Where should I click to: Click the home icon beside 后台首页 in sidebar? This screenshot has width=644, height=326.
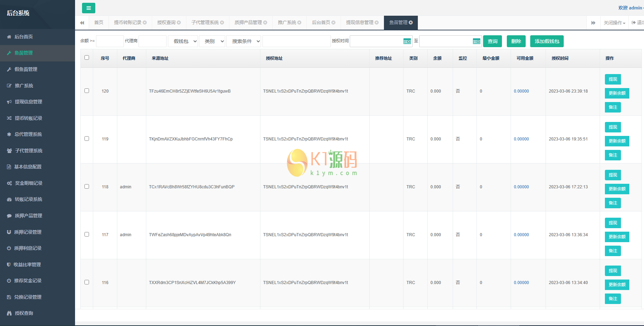(x=9, y=37)
